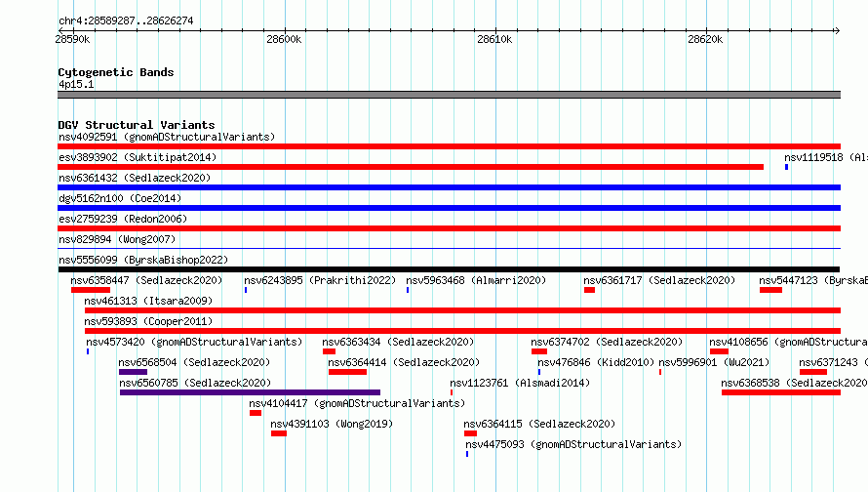
Task: Select the red bar of nsv593893 (Cooper2011)
Action: pyautogui.click(x=463, y=331)
